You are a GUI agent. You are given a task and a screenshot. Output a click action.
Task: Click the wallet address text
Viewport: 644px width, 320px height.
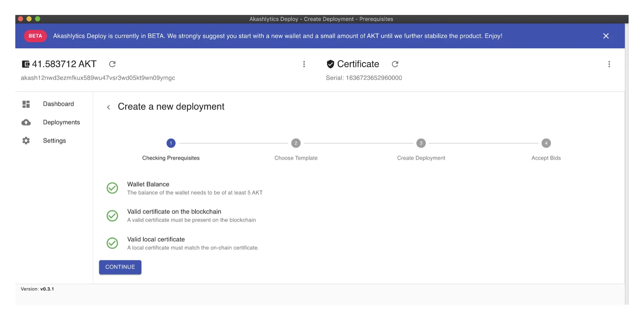98,78
